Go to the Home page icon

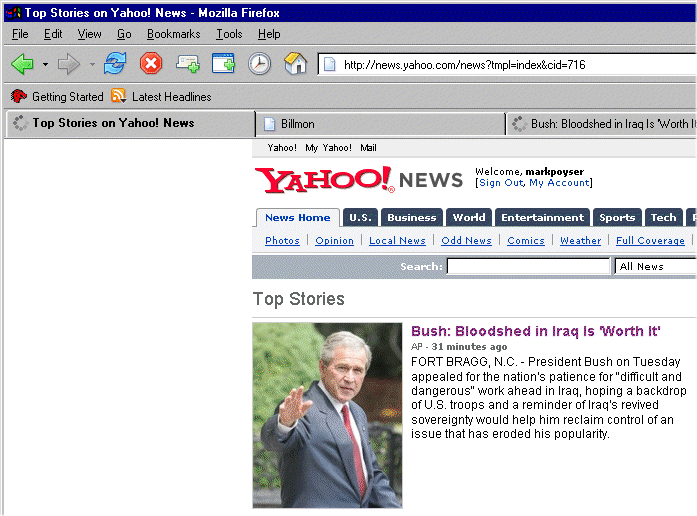click(296, 64)
